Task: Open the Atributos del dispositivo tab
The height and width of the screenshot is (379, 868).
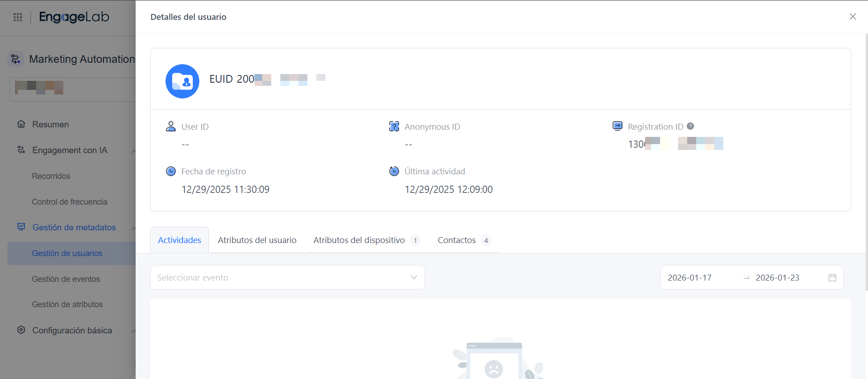Action: pos(367,240)
